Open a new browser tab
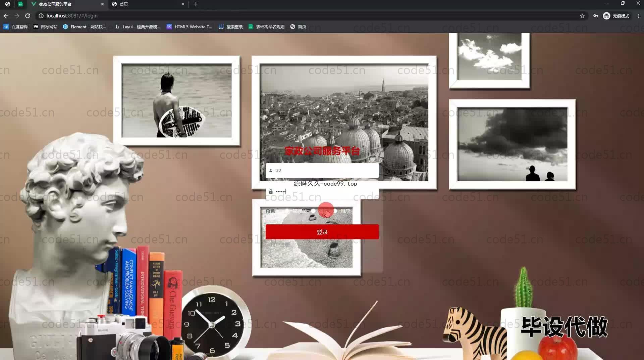The width and height of the screenshot is (644, 360). point(196,4)
